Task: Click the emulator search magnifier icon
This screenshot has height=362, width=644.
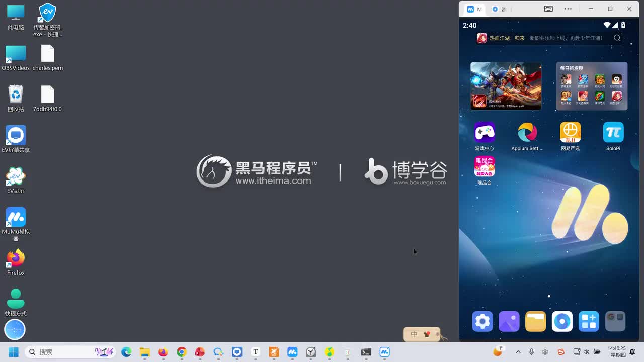Action: (x=617, y=38)
